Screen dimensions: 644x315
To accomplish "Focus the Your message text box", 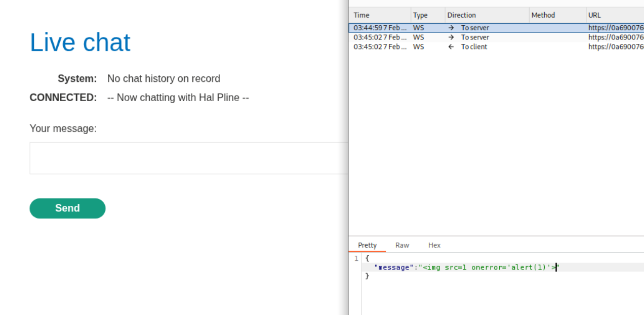I will click(x=188, y=158).
